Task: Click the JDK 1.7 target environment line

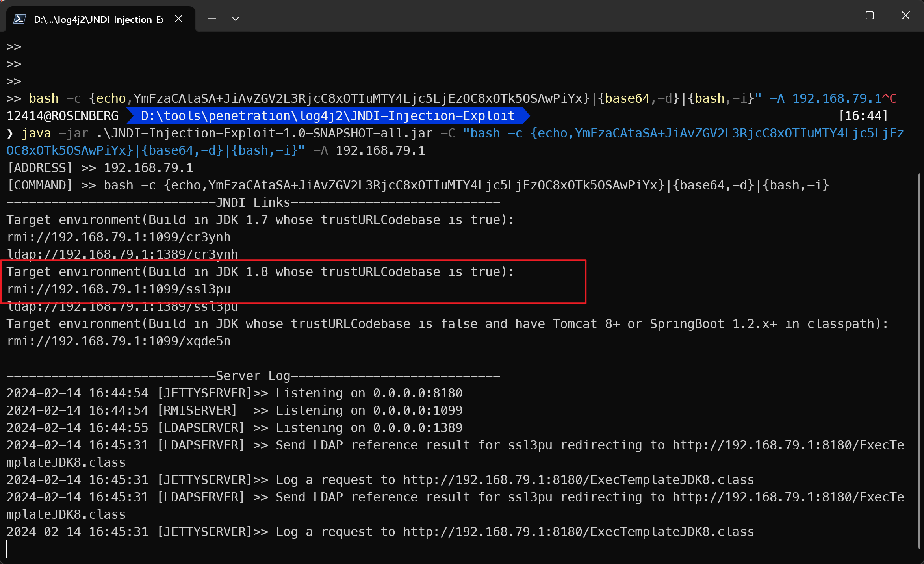Action: [260, 220]
